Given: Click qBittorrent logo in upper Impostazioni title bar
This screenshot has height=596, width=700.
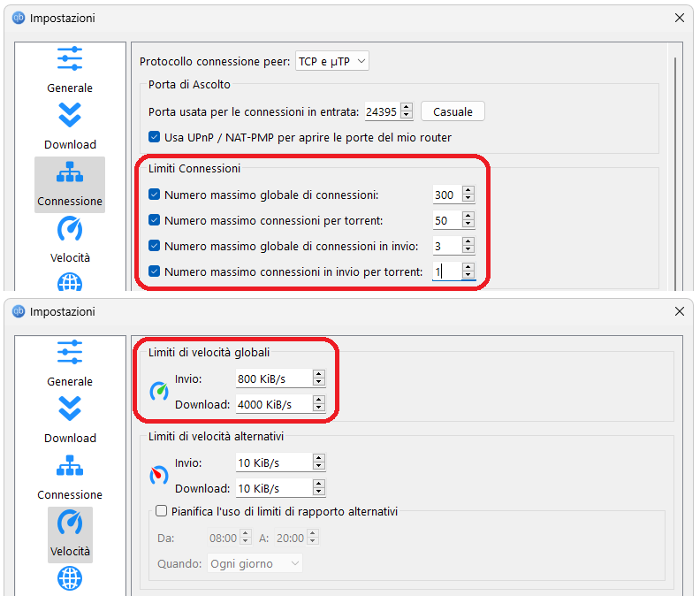Looking at the screenshot, I should click(x=19, y=18).
